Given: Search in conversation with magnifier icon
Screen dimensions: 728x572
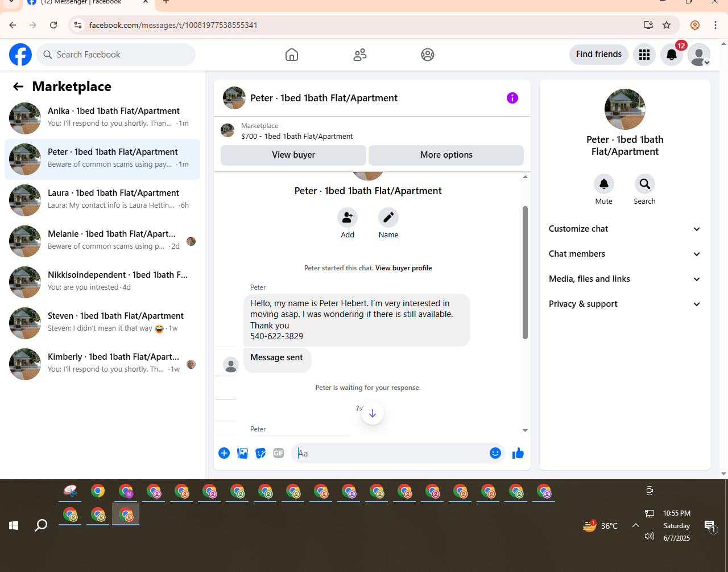Looking at the screenshot, I should (x=645, y=184).
